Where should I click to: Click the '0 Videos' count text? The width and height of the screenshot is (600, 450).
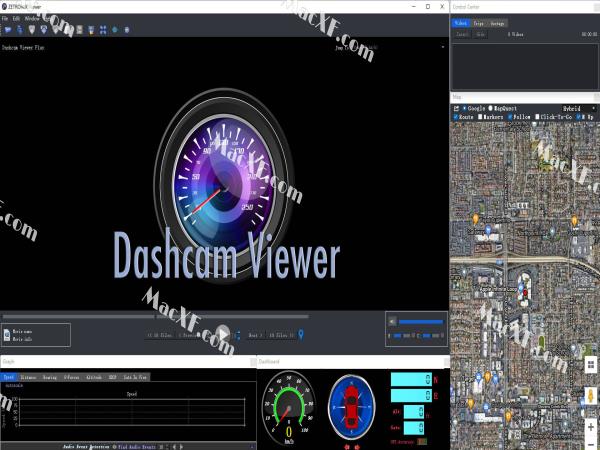(515, 34)
